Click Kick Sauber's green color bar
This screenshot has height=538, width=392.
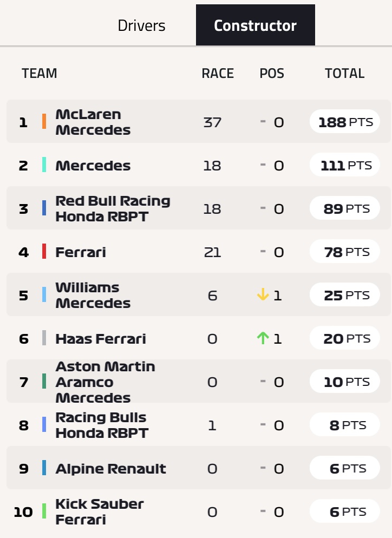pyautogui.click(x=44, y=511)
